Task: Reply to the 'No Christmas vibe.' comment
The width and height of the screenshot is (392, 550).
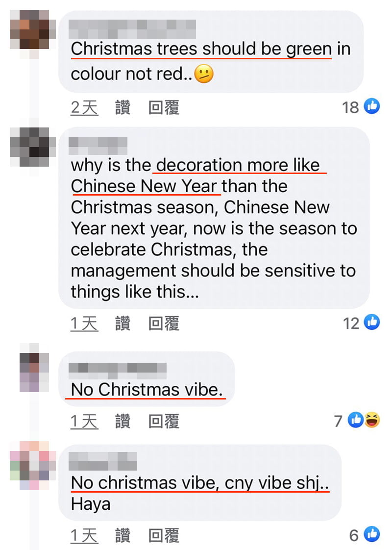Action: (x=164, y=421)
